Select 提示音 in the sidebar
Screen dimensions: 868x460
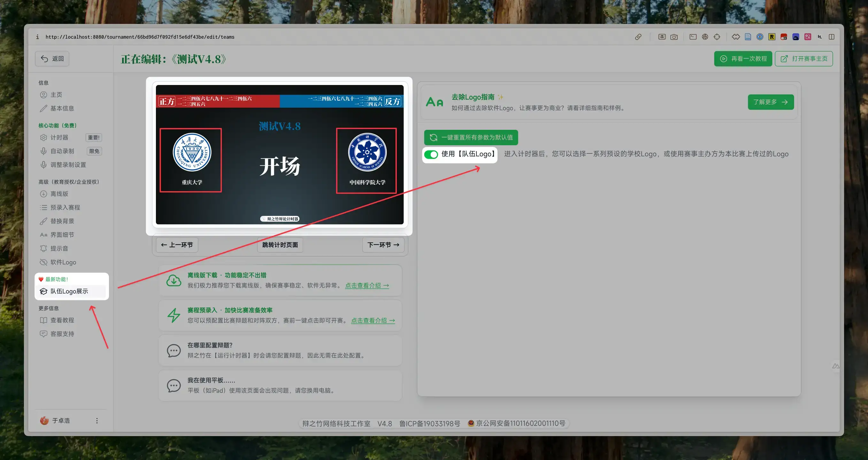pyautogui.click(x=70, y=248)
